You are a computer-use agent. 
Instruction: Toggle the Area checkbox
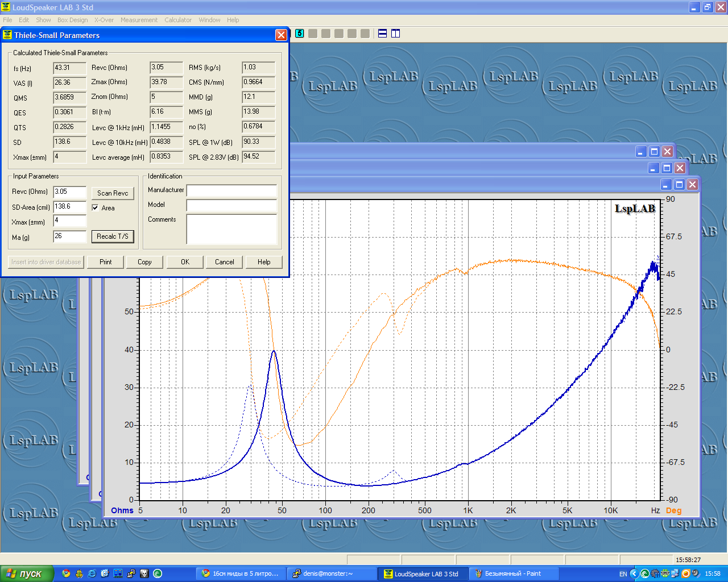[95, 208]
